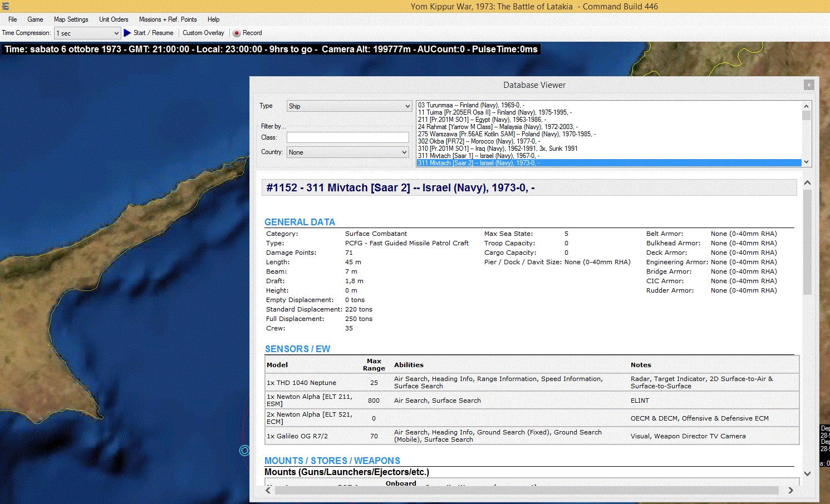830x504 pixels.
Task: Click the Class filter text field
Action: point(347,137)
